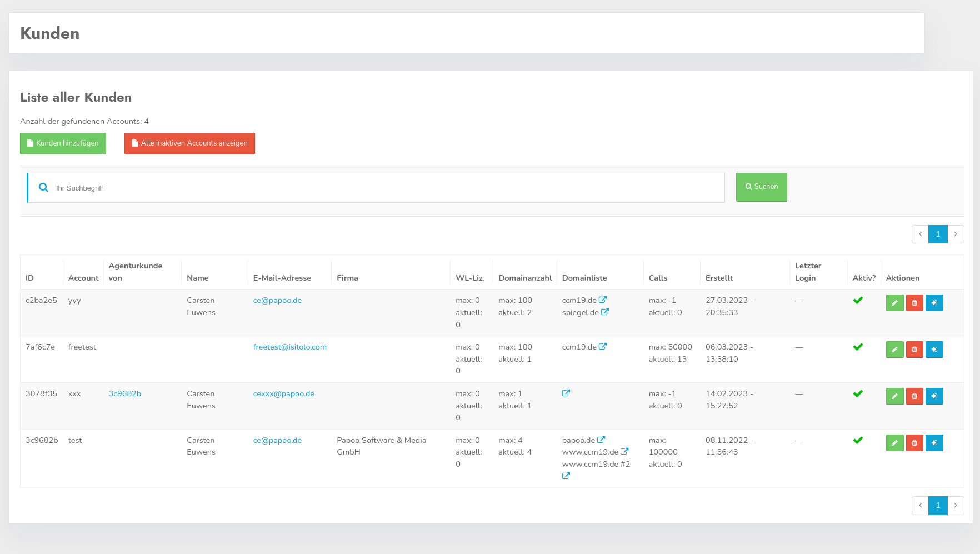The height and width of the screenshot is (554, 980).
Task: Open external link icon next to spiegel.de
Action: pos(605,312)
